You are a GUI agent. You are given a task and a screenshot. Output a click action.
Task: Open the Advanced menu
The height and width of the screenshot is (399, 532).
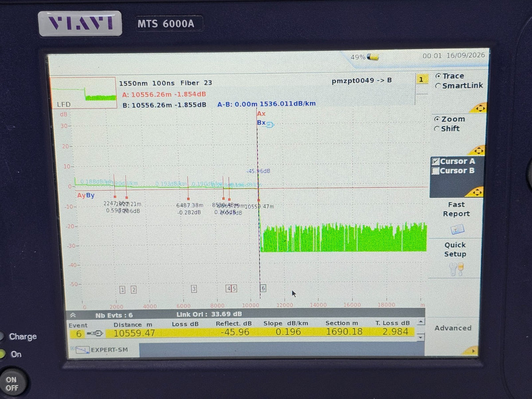click(x=453, y=328)
